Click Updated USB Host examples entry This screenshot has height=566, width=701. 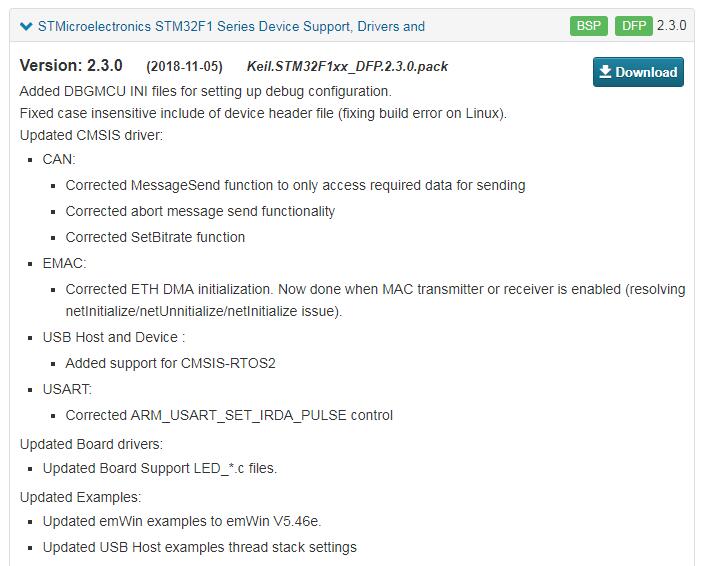200,547
